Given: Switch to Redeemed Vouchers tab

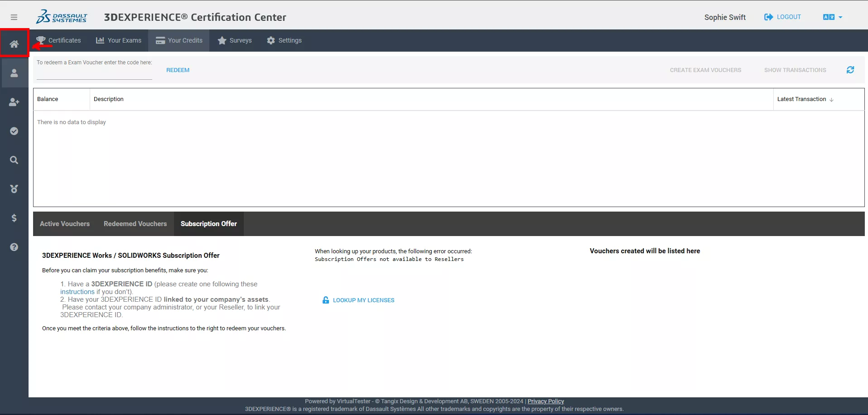Looking at the screenshot, I should (x=135, y=224).
